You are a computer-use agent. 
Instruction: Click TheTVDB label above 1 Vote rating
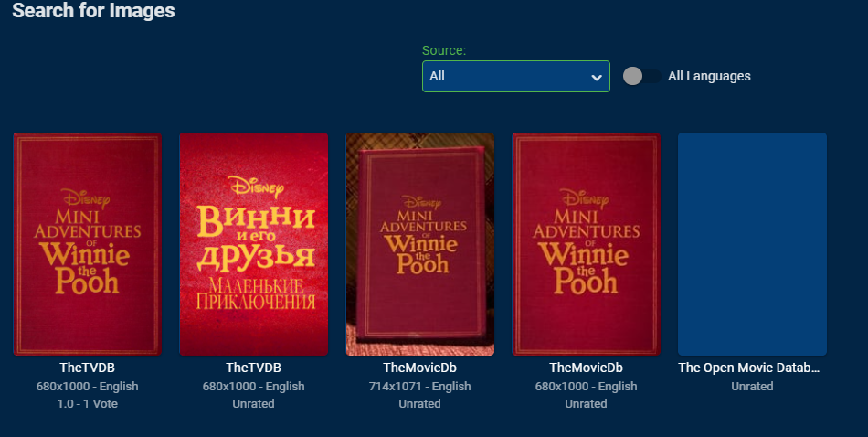click(88, 368)
